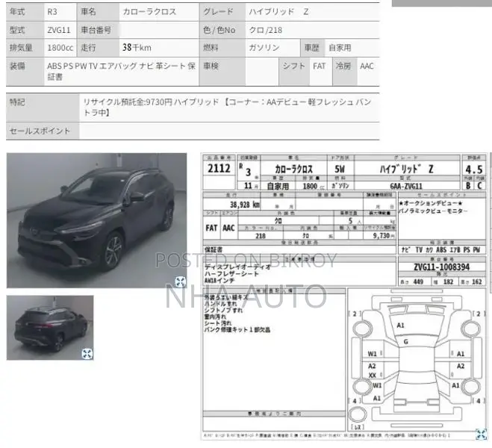Image resolution: width=492 pixels, height=448 pixels.
Task: Expand the rear-view car photo via its zoom icon
Action: [x=87, y=354]
